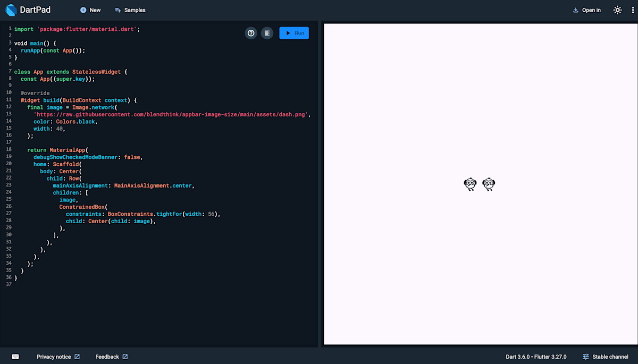Click 'return MaterialApp(' line
This screenshot has width=638, height=364.
[57, 150]
